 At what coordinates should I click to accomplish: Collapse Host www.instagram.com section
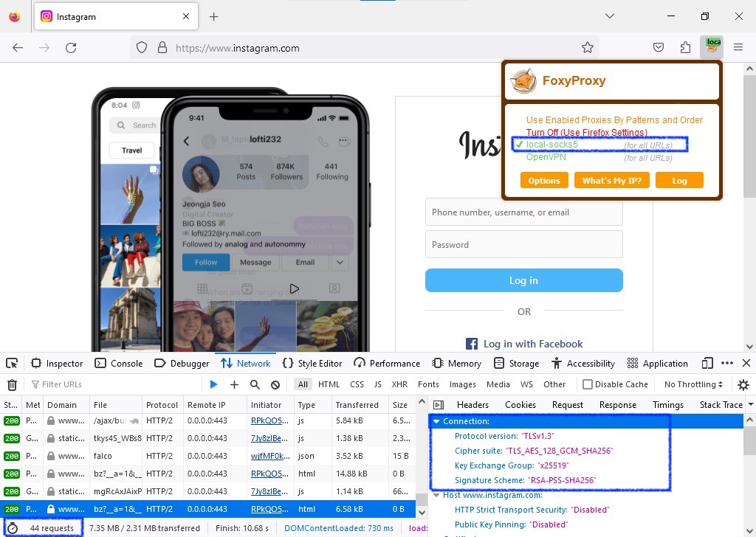(436, 495)
